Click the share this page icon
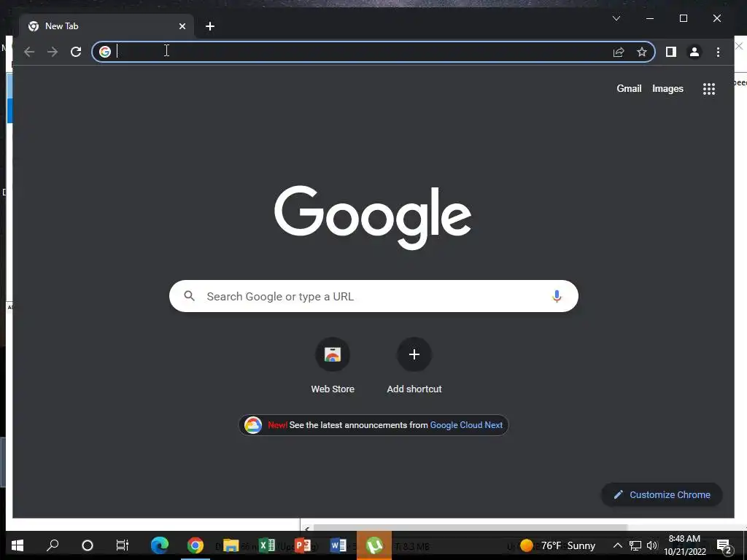Image resolution: width=747 pixels, height=560 pixels. click(619, 52)
